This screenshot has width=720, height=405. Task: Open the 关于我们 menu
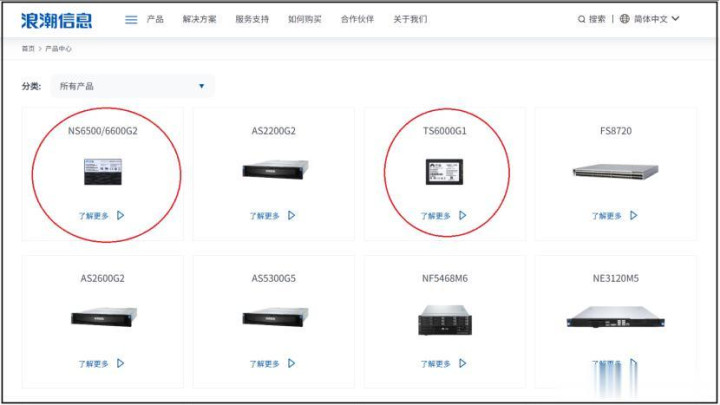[x=410, y=19]
